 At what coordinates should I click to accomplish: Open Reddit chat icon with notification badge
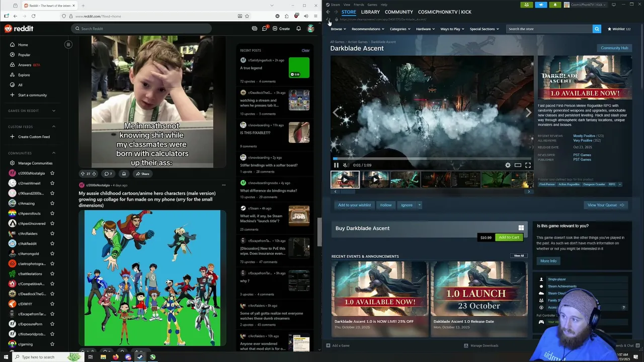pos(265,29)
